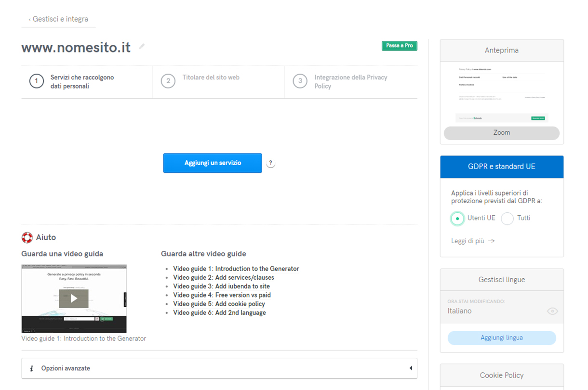The image size is (588, 390).
Task: Open Video guide 3: Add iubenda to site
Action: click(x=222, y=286)
